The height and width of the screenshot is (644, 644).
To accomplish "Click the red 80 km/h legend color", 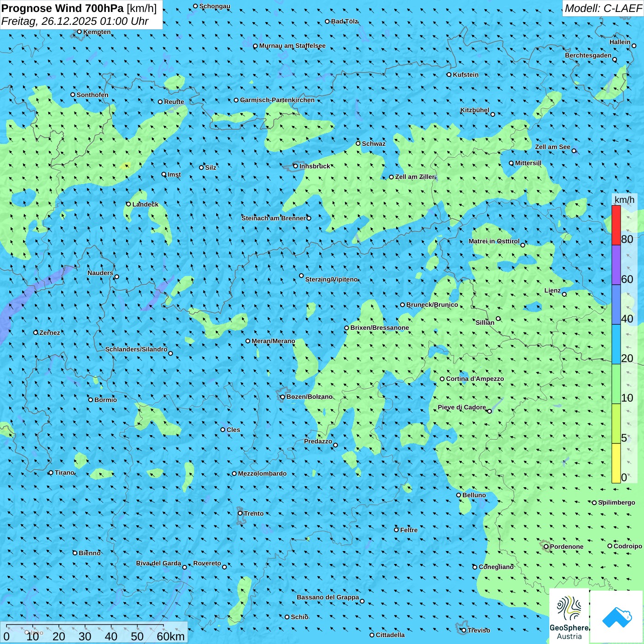I will click(x=616, y=225).
